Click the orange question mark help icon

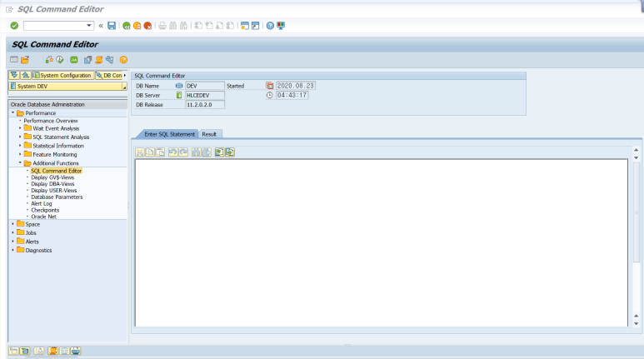(123, 60)
